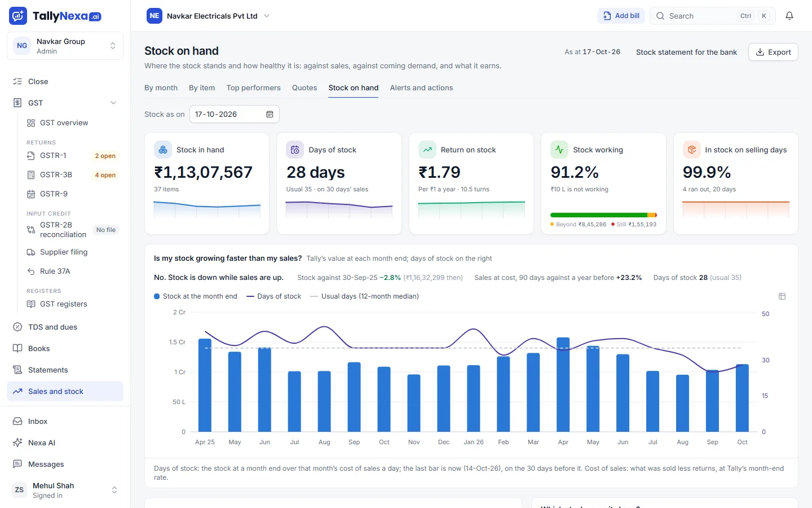
Task: Open Supplier filing page
Action: (x=72, y=252)
